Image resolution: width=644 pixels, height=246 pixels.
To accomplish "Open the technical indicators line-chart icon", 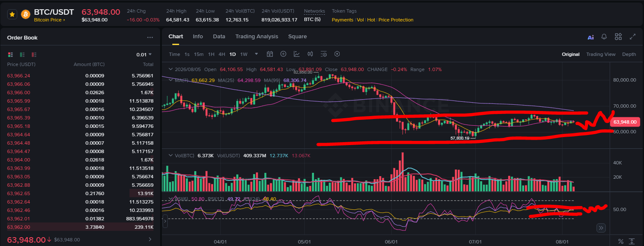I will 297,54.
